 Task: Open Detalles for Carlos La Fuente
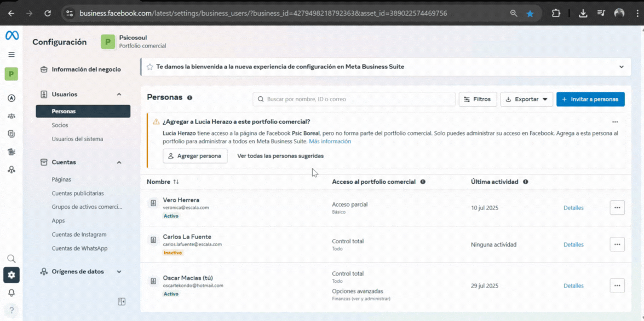coord(573,245)
